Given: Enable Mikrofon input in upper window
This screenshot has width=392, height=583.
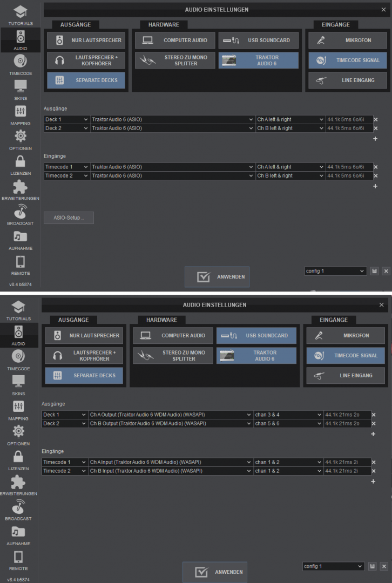Looking at the screenshot, I should (x=347, y=40).
